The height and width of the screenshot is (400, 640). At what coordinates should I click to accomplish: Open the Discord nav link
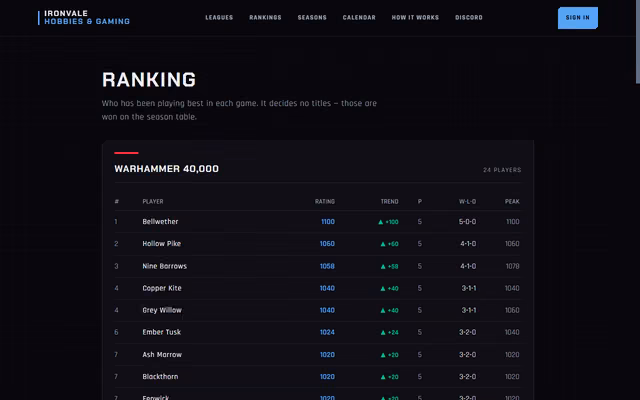(469, 18)
